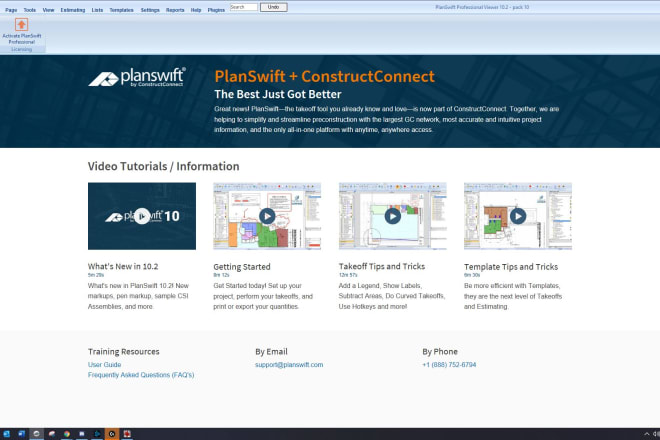The height and width of the screenshot is (440, 660).
Task: Open the Page menu
Action: coord(11,10)
